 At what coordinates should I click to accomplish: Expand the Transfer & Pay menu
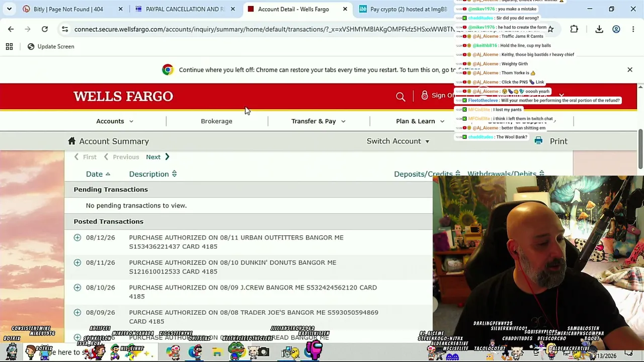point(318,121)
